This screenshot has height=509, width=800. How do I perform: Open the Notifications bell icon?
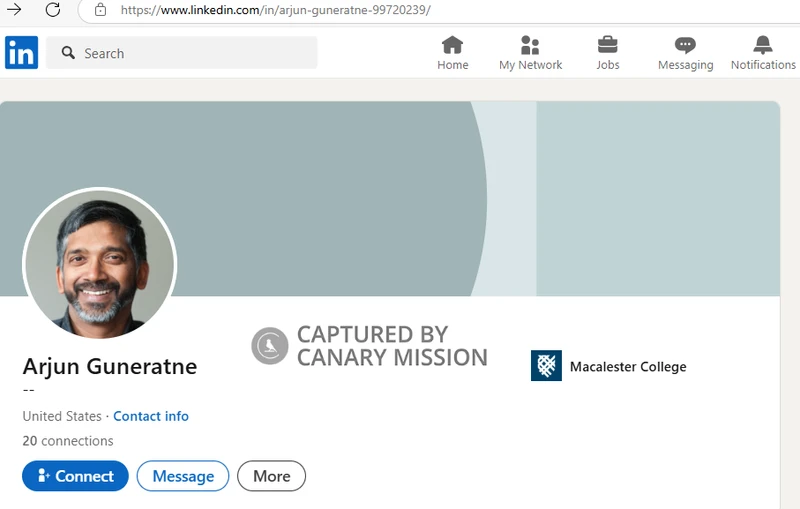point(763,45)
